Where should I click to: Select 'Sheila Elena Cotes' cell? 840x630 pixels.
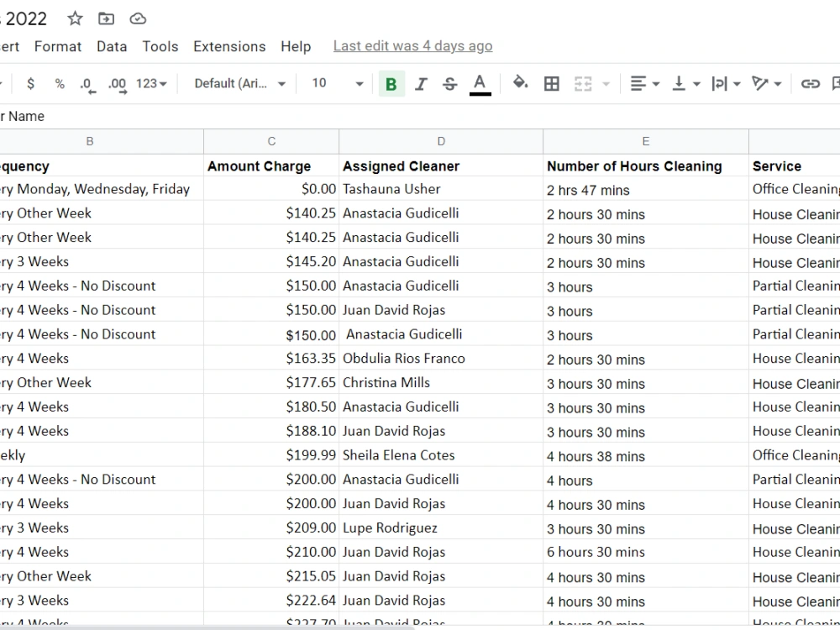point(441,455)
